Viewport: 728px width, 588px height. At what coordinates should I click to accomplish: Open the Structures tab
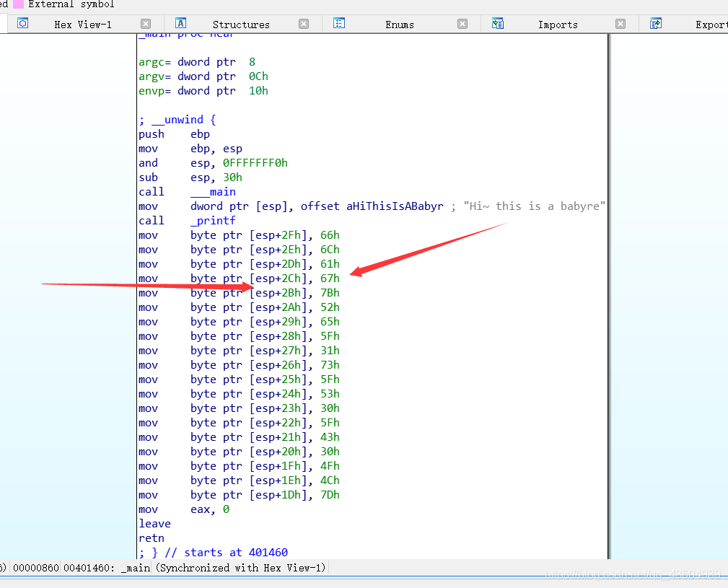tap(241, 25)
